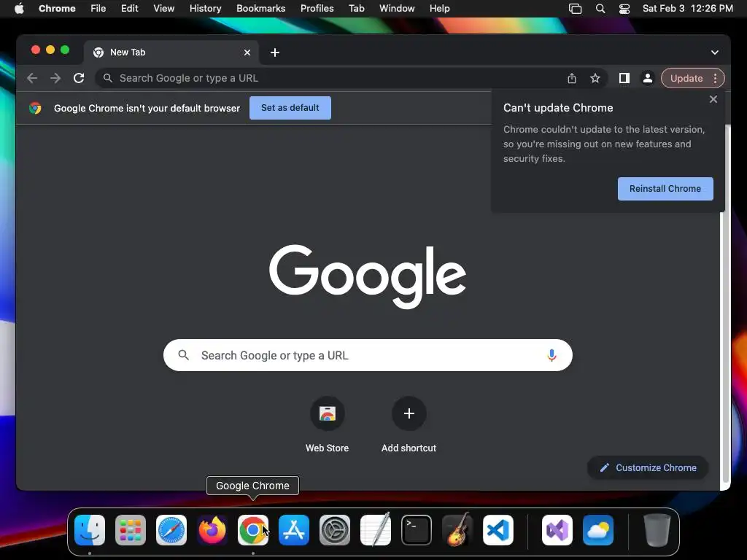Reload the current page
The height and width of the screenshot is (560, 747).
coord(79,78)
